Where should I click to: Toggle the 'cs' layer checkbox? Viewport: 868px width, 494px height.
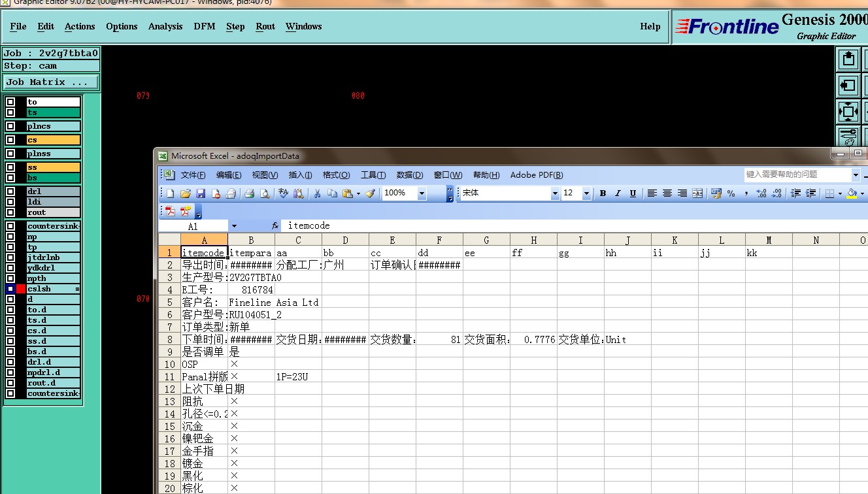pyautogui.click(x=10, y=140)
